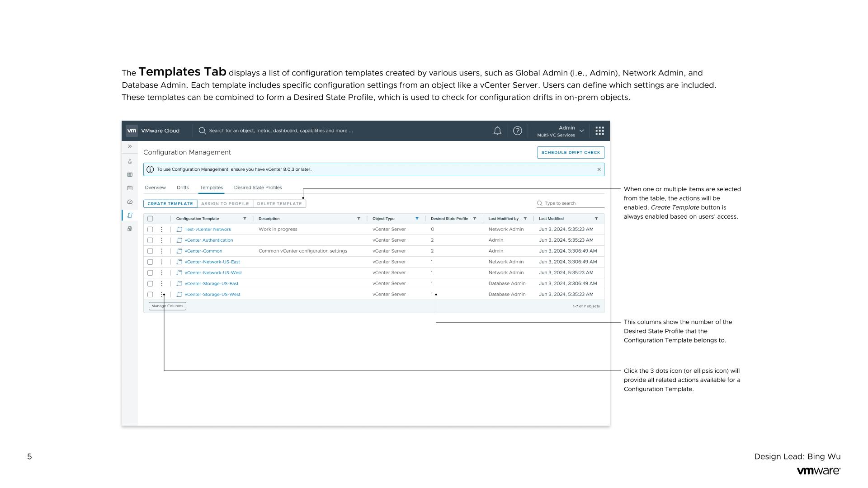
Task: Click the info icon in the banner
Action: point(150,169)
